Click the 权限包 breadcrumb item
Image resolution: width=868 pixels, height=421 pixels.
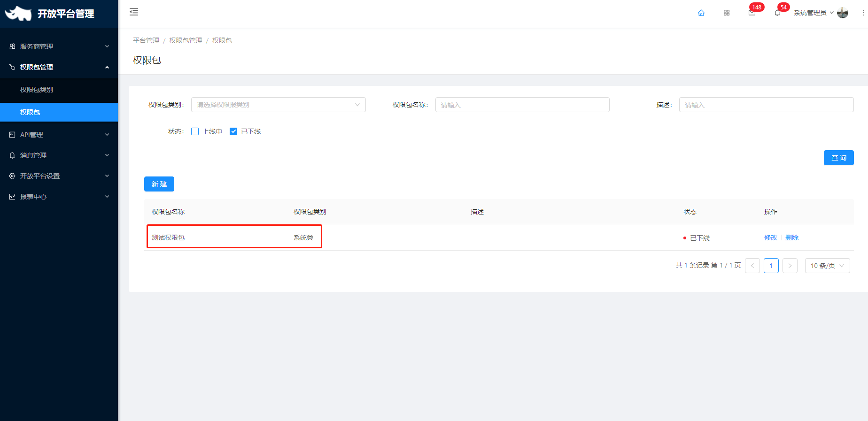pos(222,40)
